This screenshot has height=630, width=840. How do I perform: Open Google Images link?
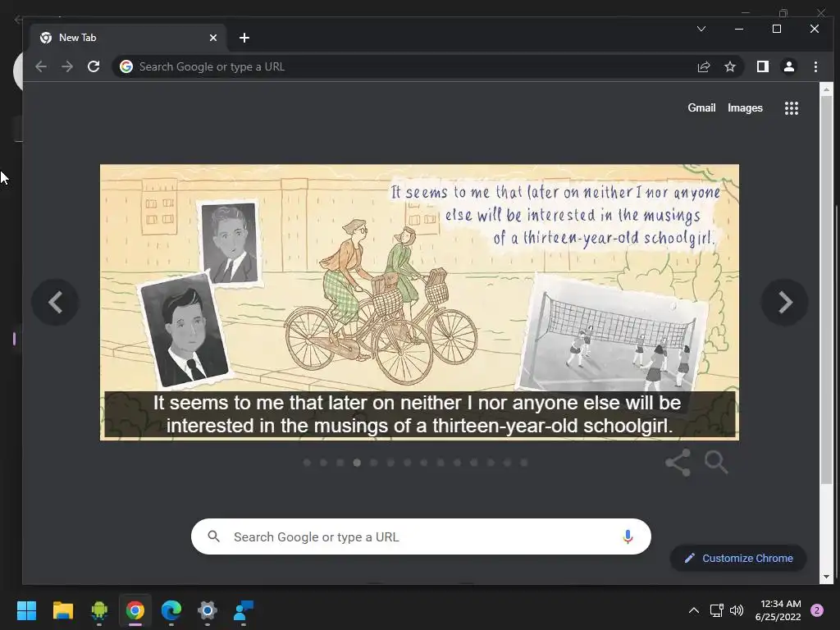click(x=745, y=107)
